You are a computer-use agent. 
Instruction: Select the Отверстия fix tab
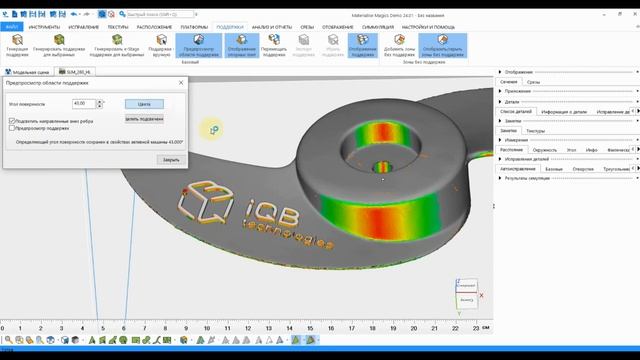click(583, 169)
